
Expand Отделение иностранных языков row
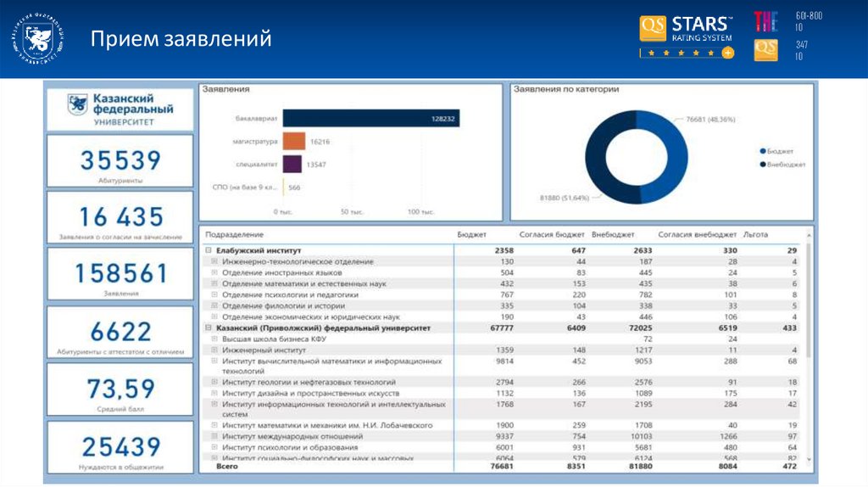[214, 272]
